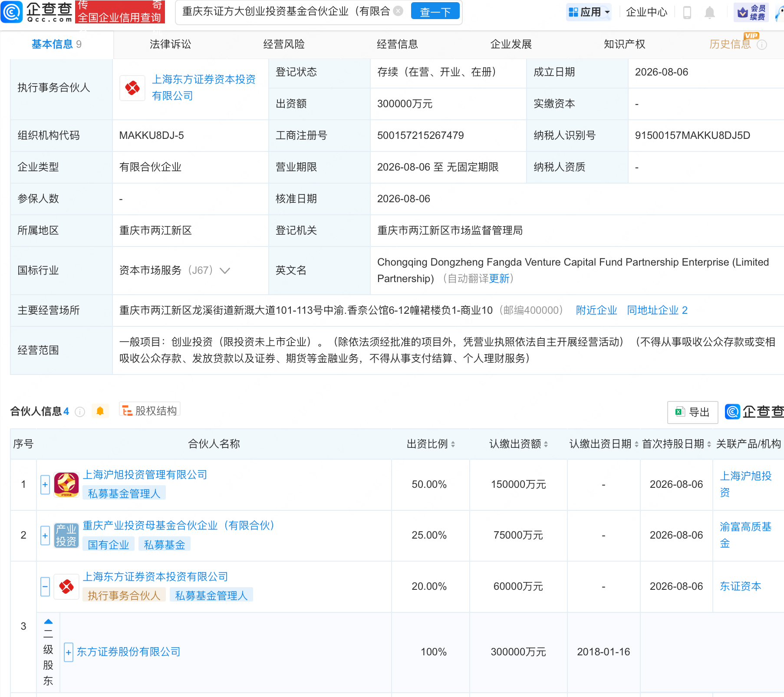Switch to 法律诉讼 tab
This screenshot has width=784, height=697.
pos(170,44)
